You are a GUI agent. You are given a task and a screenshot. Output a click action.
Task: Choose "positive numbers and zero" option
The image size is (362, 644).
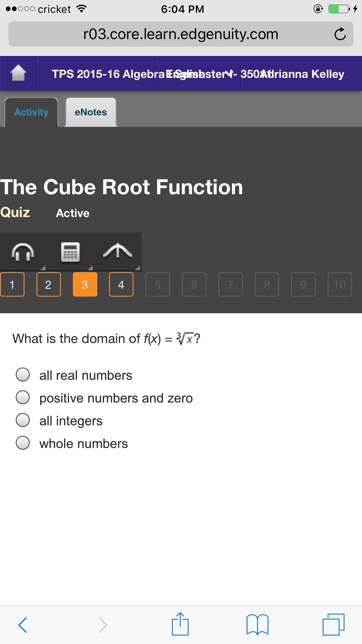pyautogui.click(x=23, y=398)
